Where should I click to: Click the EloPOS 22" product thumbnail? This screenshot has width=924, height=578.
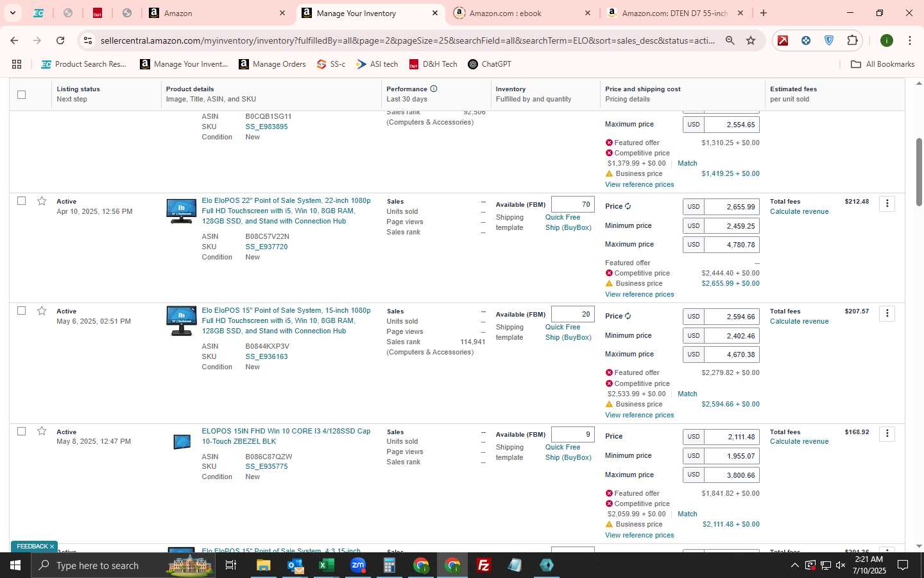[x=182, y=211]
